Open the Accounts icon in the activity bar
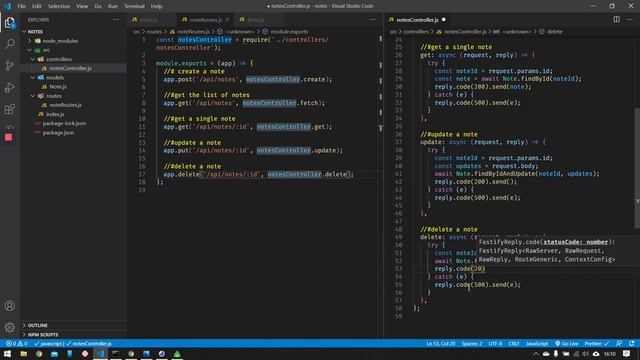Screen dimensions: 640x360 [x=9, y=306]
